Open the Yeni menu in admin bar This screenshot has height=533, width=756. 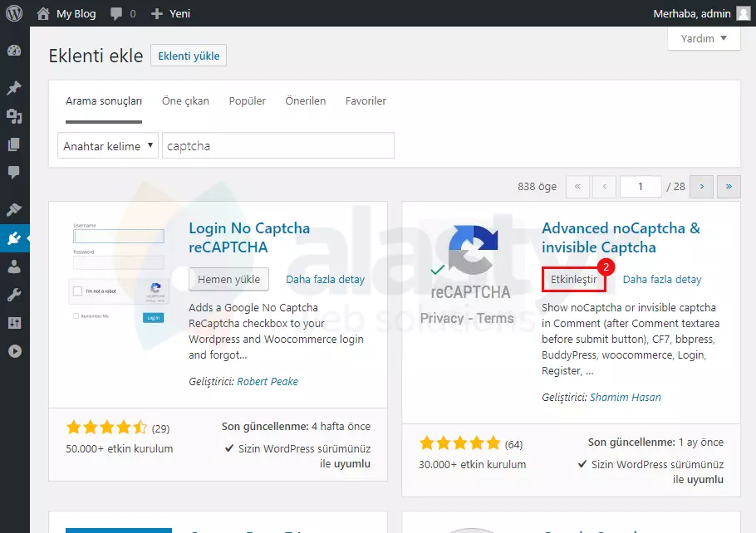pos(169,12)
